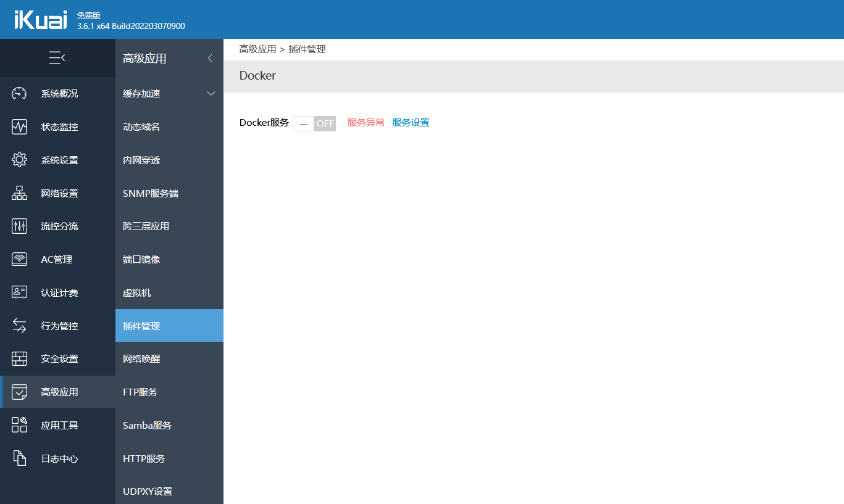Switch to 插件管理 menu item
Screen dimensions: 844x504
click(144, 325)
